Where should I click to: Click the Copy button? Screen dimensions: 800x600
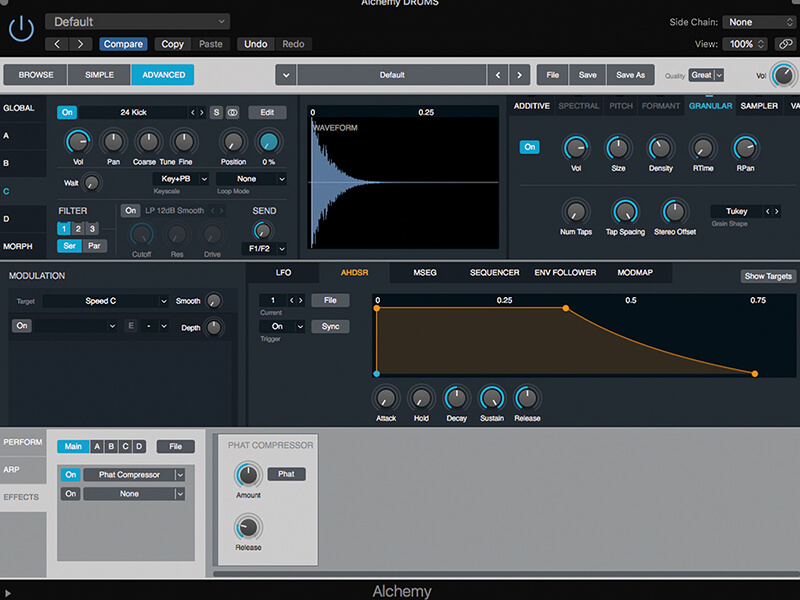pyautogui.click(x=172, y=44)
